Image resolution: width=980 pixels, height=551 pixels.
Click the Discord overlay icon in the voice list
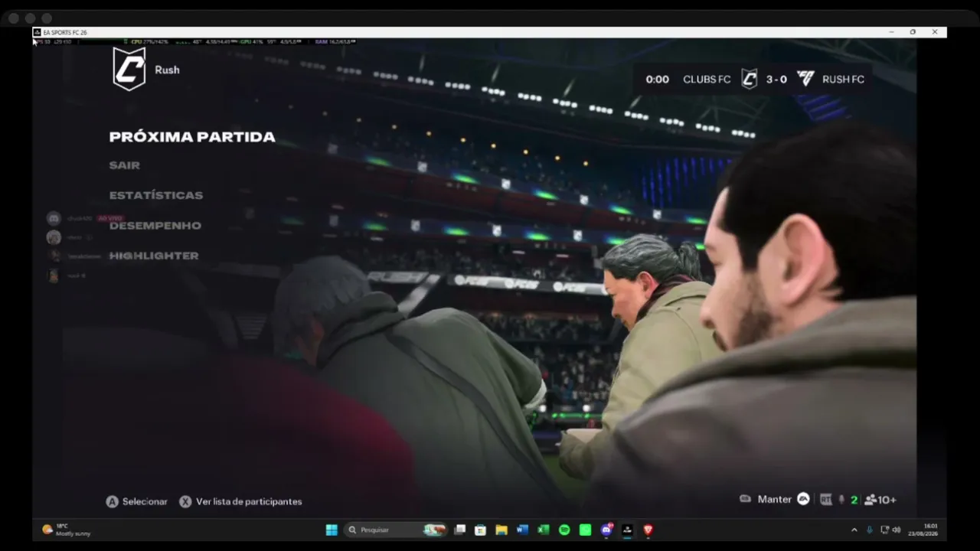pyautogui.click(x=54, y=218)
